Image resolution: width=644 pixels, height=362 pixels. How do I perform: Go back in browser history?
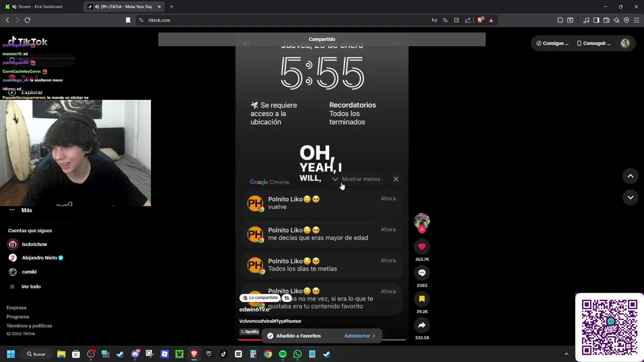7,20
